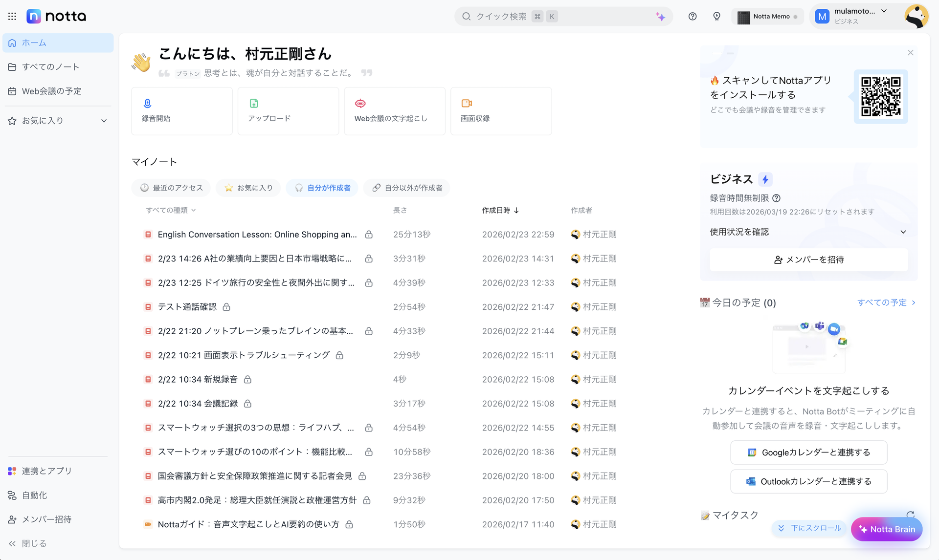The image size is (939, 560).
Task: Click lock icon on ノットプレーン row
Action: click(369, 331)
